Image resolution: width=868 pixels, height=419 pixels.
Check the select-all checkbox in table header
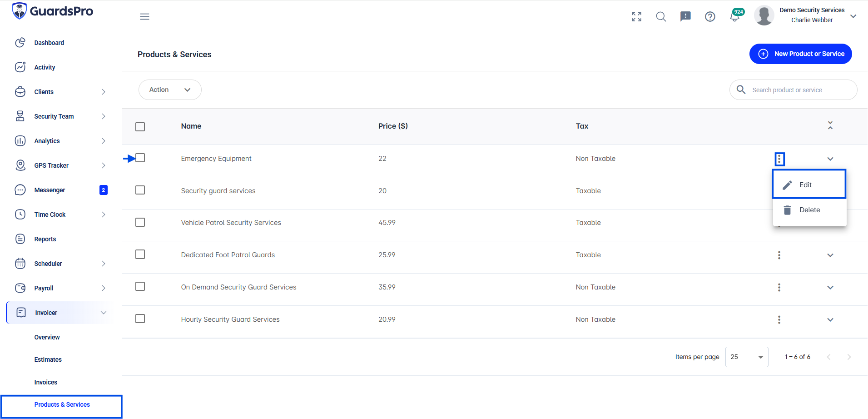[140, 127]
